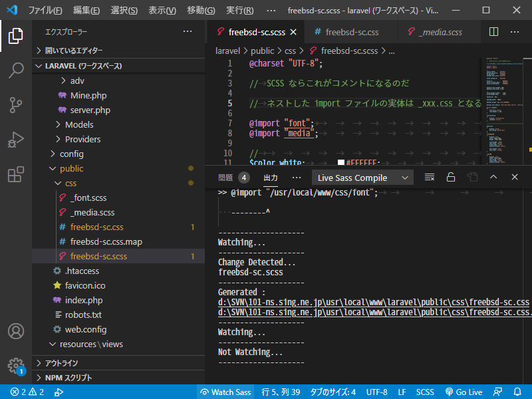This screenshot has height=399, width=532.
Task: Expand the Models folder
Action: [x=78, y=124]
